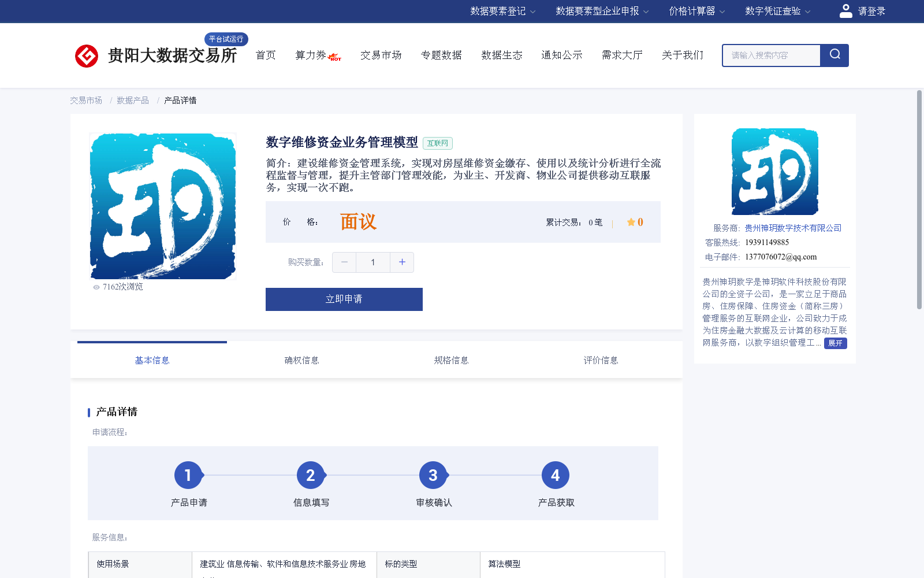The height and width of the screenshot is (578, 924).
Task: Open 专题数据 navigation item
Action: pos(441,55)
